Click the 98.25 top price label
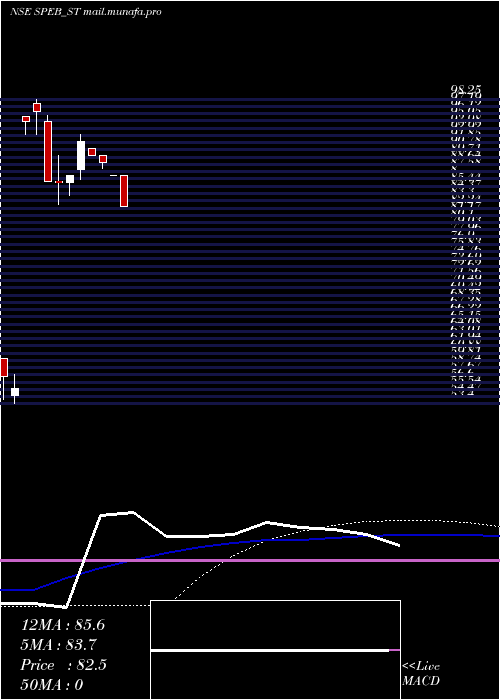The height and width of the screenshot is (700, 500). [x=466, y=90]
